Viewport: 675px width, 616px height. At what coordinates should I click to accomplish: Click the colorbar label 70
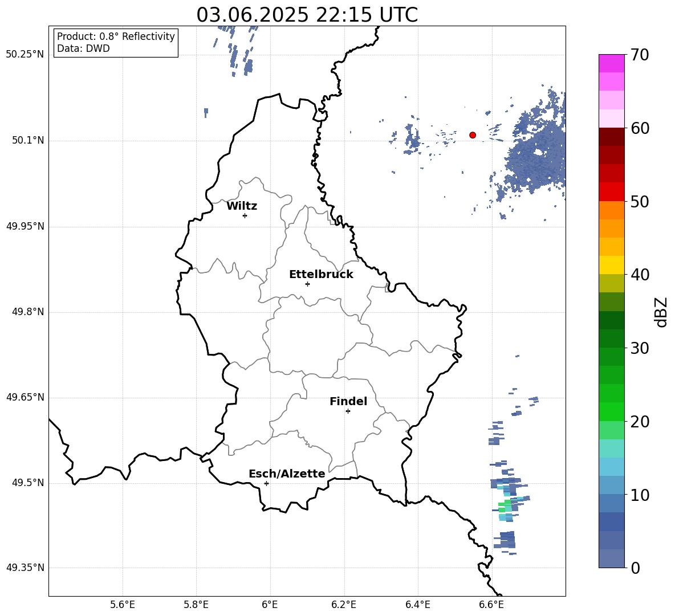click(x=640, y=55)
